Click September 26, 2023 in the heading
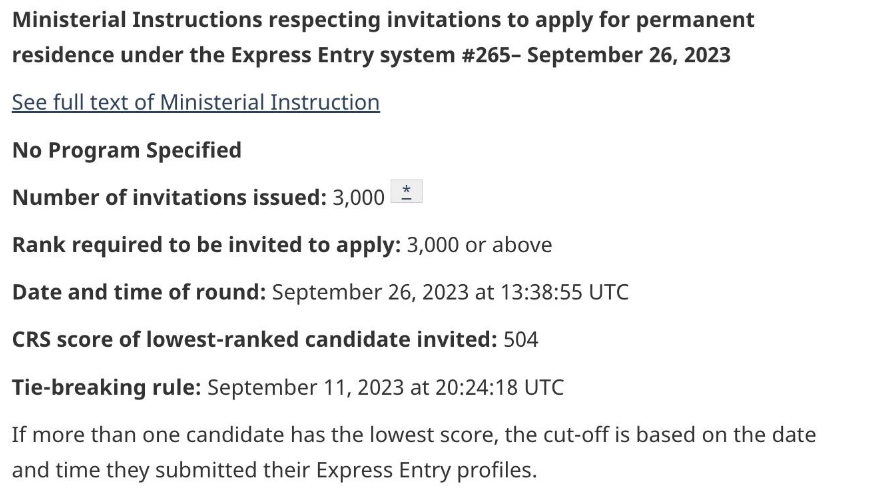Viewport: 888px width, 490px height. pos(629,55)
